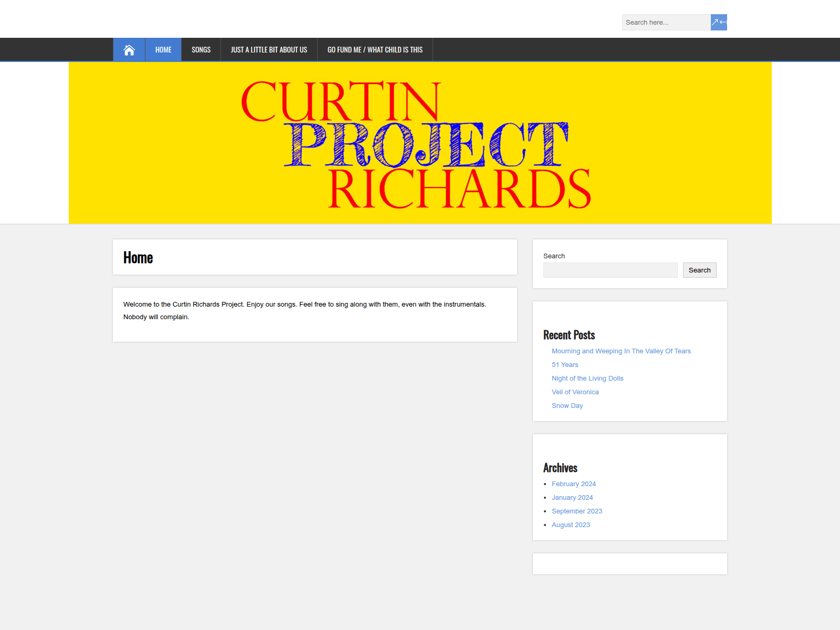
Task: Open Night of the Living Dolls post
Action: [x=587, y=379]
